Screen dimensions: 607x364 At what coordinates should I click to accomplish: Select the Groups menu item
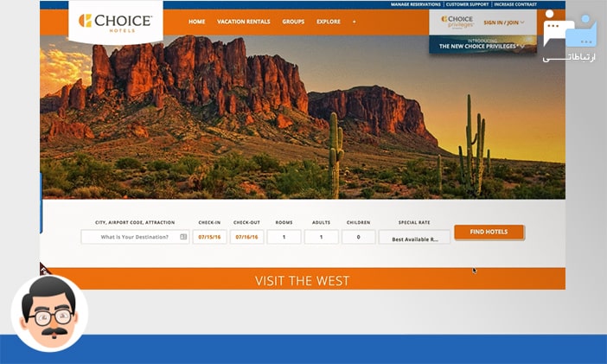[293, 22]
